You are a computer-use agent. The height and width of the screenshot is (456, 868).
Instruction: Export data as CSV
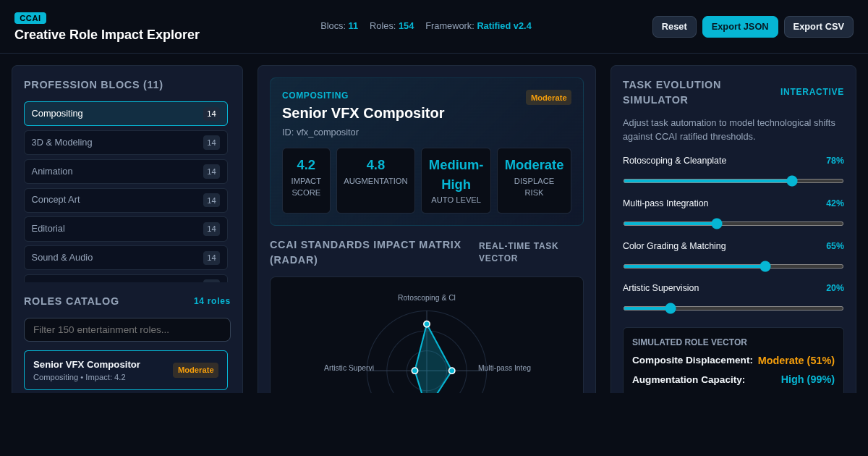click(819, 27)
